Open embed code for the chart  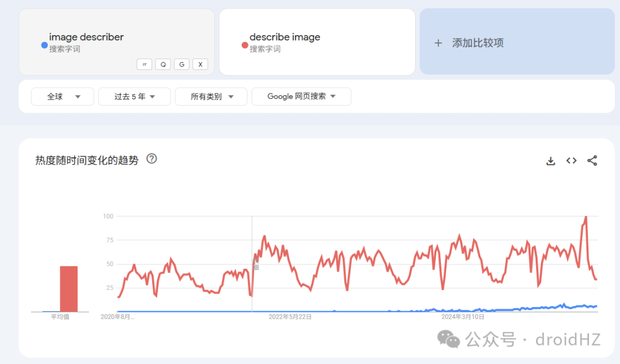tap(571, 161)
